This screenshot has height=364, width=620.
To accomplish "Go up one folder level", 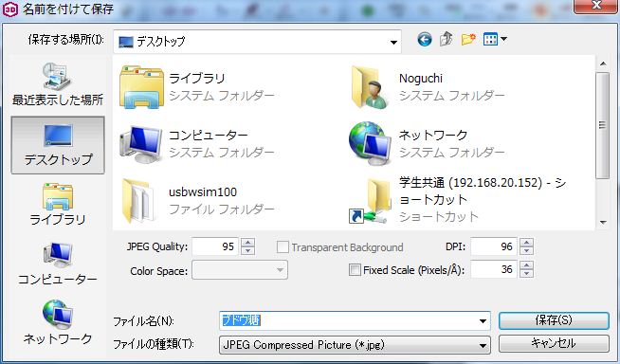I will (x=447, y=39).
